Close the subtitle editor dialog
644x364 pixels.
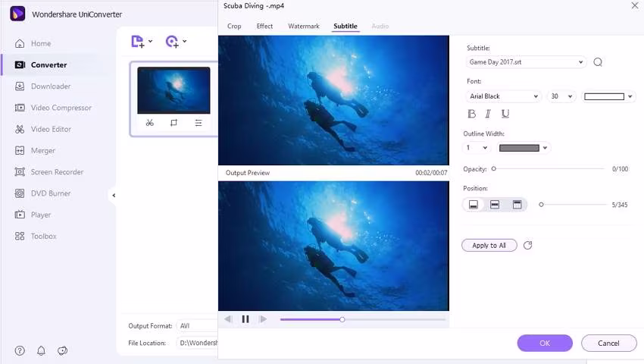(x=635, y=5)
